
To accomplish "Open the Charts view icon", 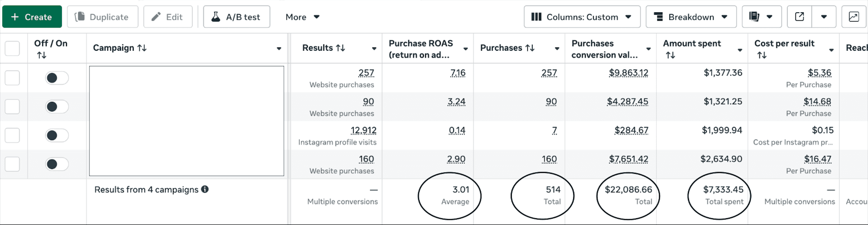I will point(854,17).
